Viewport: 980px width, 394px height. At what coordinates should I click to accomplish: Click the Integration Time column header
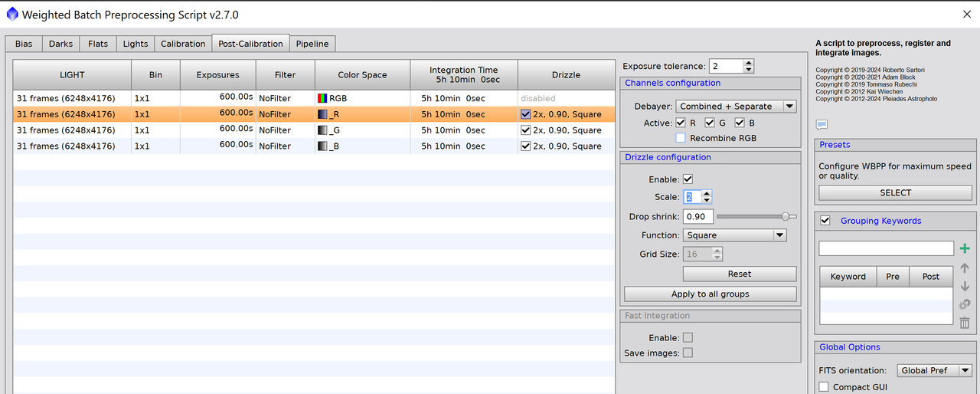[464, 75]
